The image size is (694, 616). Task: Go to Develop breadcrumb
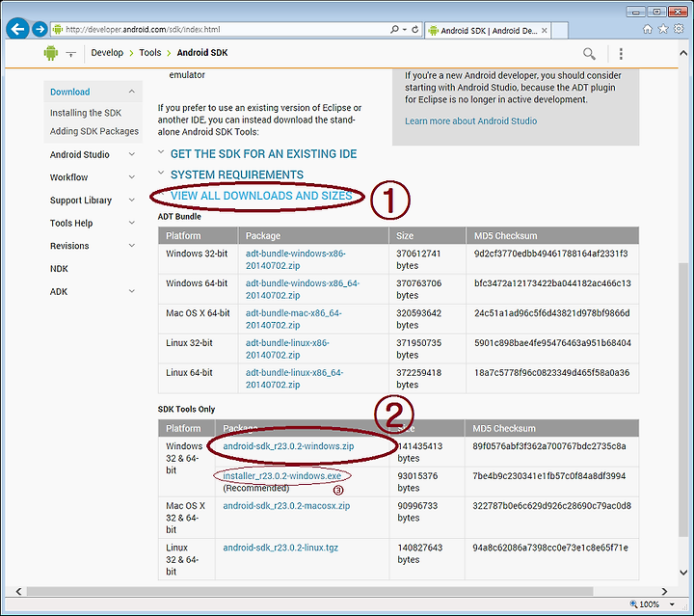[x=107, y=53]
